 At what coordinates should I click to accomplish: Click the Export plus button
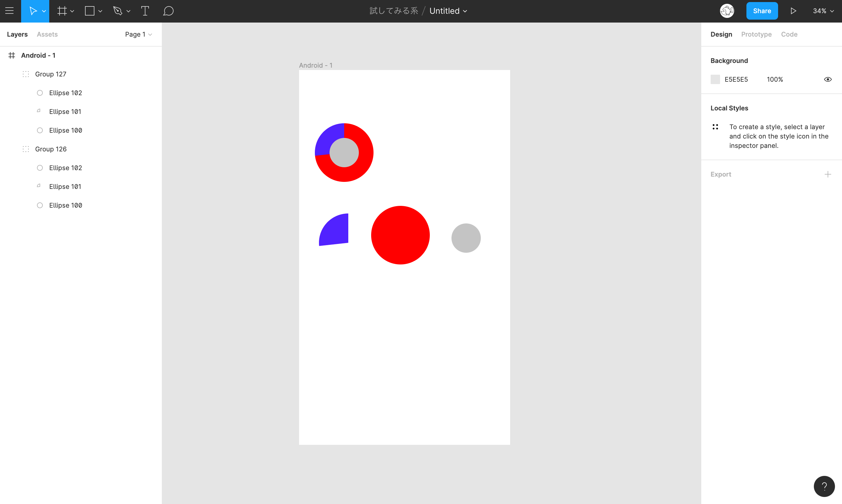[x=828, y=174]
